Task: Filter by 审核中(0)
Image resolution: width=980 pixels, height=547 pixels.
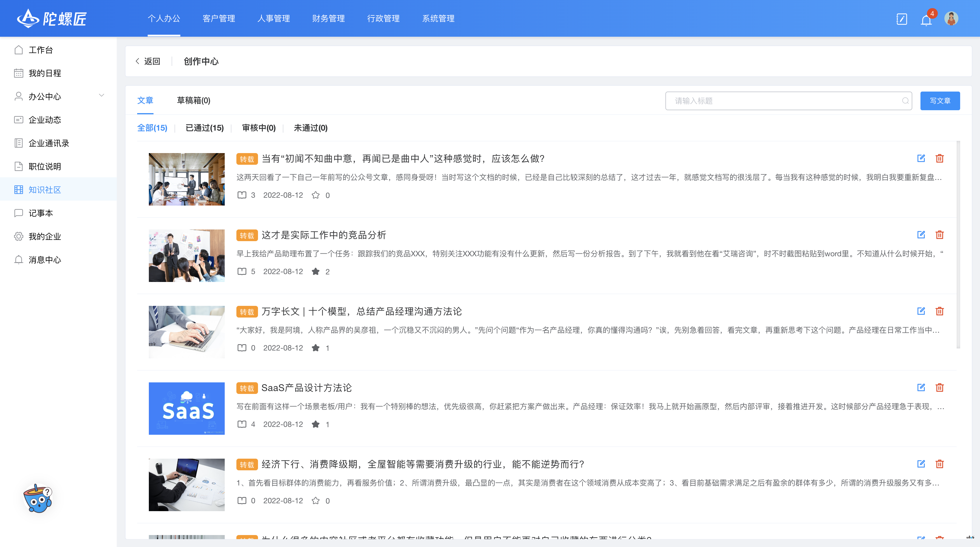Action: point(259,128)
